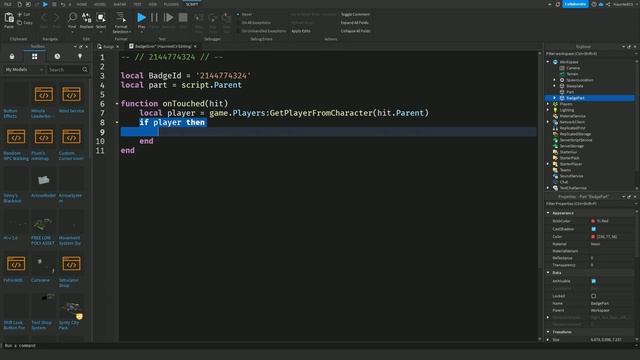Click the Collaborate button

575,4
